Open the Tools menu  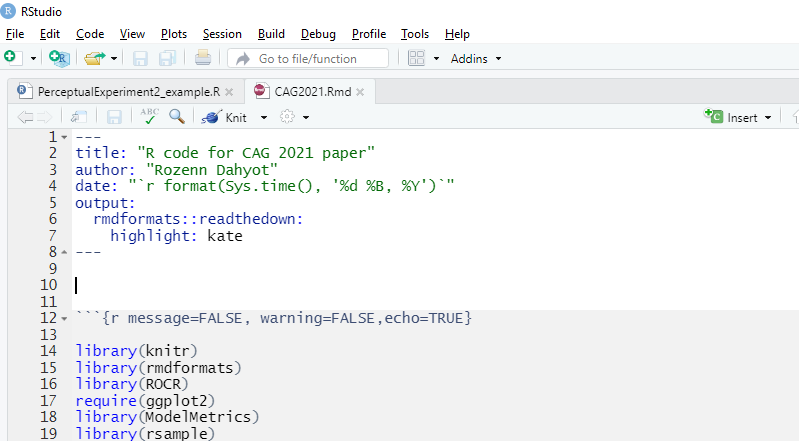(415, 34)
